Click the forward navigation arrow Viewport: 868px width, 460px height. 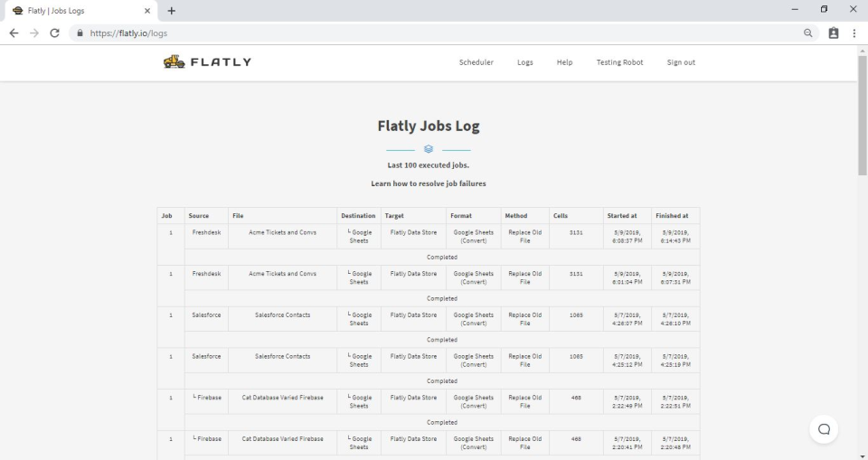pyautogui.click(x=33, y=33)
